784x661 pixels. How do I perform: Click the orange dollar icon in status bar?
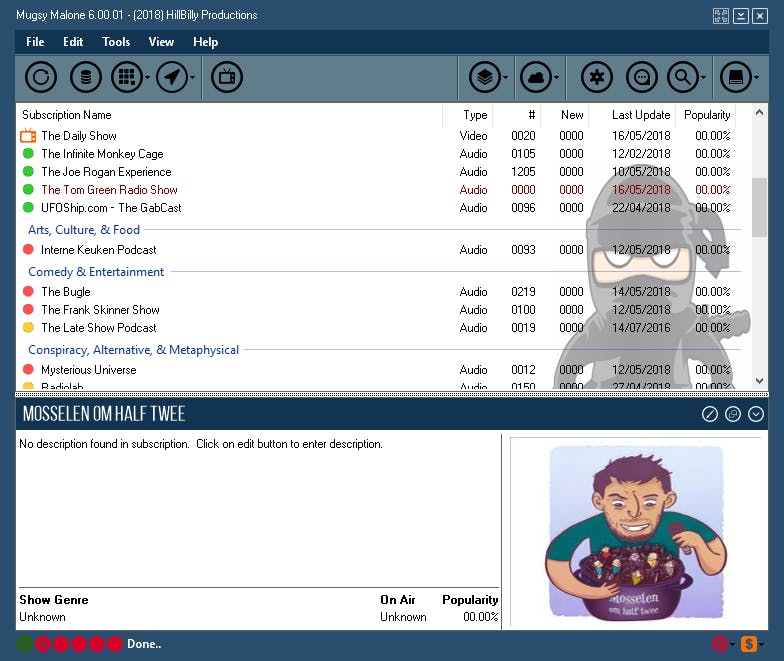pyautogui.click(x=748, y=644)
